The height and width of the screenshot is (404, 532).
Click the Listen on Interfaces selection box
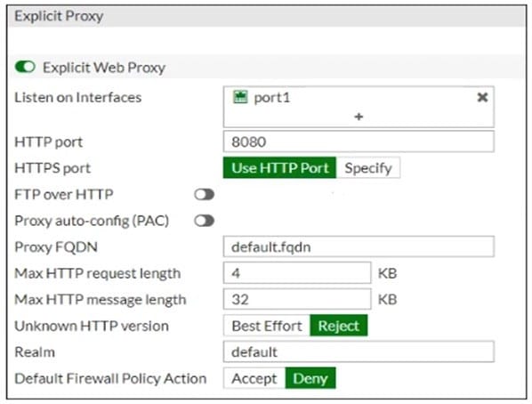click(x=359, y=107)
